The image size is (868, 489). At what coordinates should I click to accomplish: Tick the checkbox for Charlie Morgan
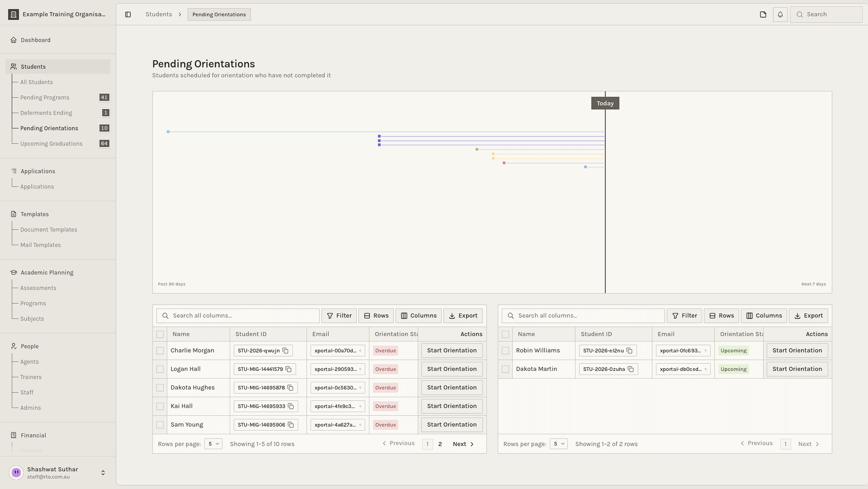click(160, 351)
